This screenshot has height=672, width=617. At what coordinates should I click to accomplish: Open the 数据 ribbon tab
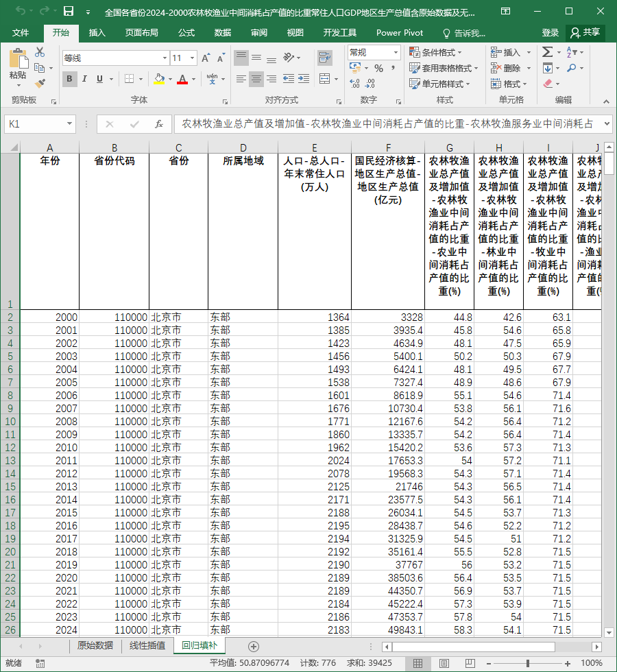click(x=223, y=33)
